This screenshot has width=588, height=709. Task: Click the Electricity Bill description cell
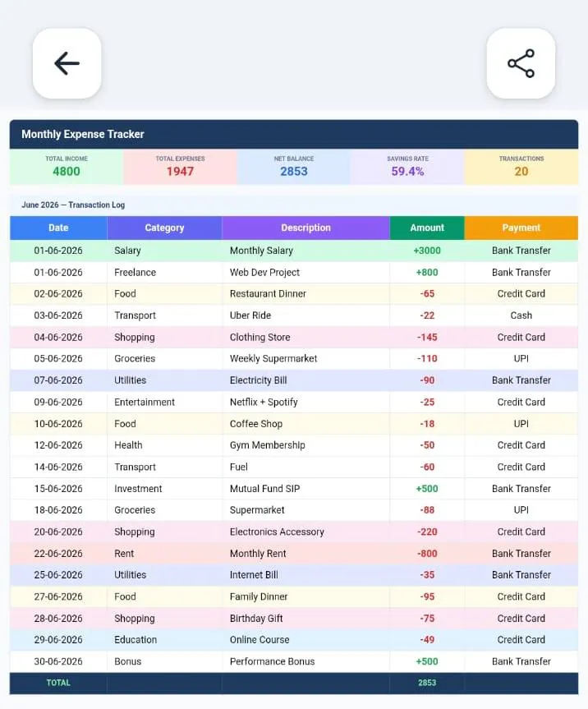pyautogui.click(x=306, y=380)
